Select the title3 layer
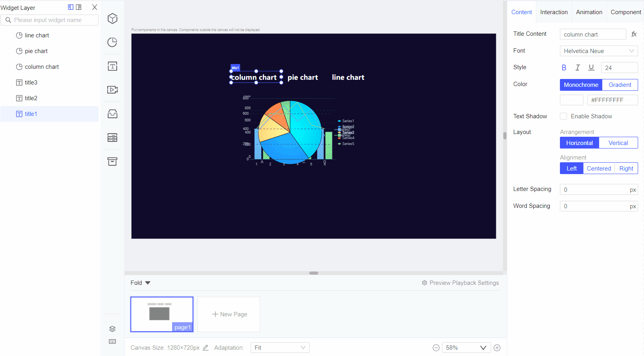This screenshot has height=356, width=644. 50,83
